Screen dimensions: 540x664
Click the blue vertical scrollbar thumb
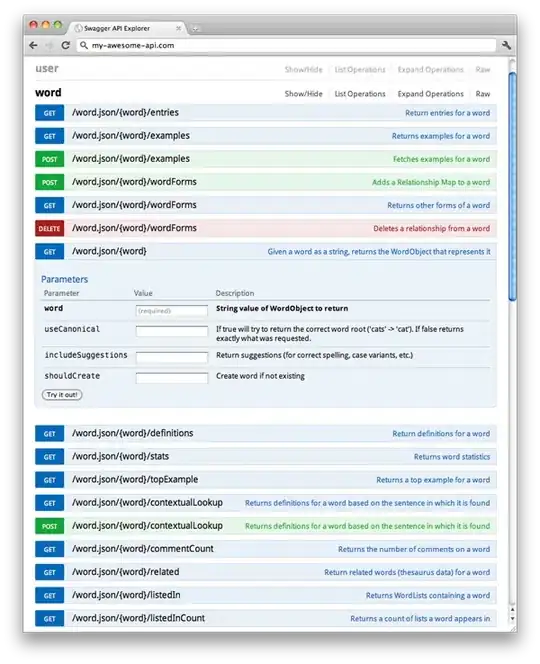click(x=512, y=186)
